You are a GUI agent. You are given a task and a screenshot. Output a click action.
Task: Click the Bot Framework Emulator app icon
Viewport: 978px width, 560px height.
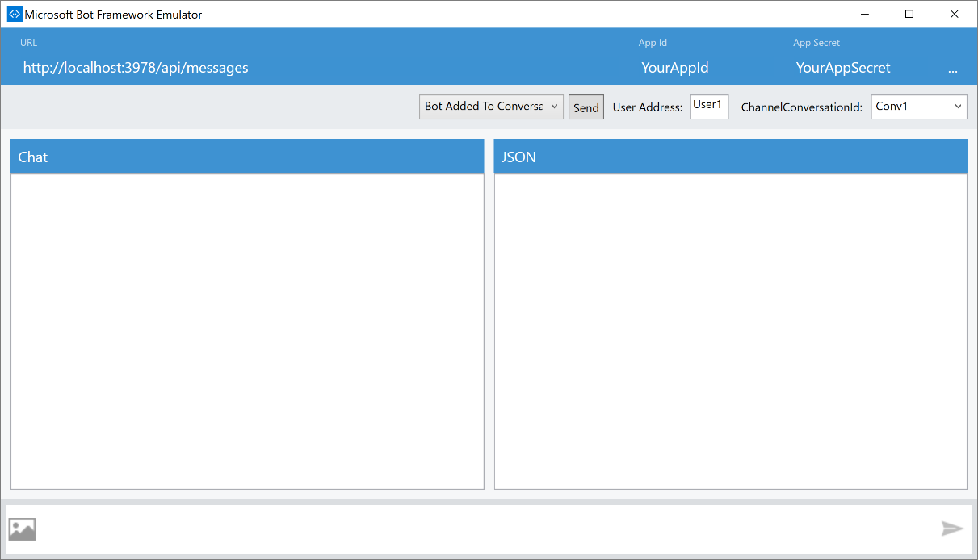coord(15,14)
